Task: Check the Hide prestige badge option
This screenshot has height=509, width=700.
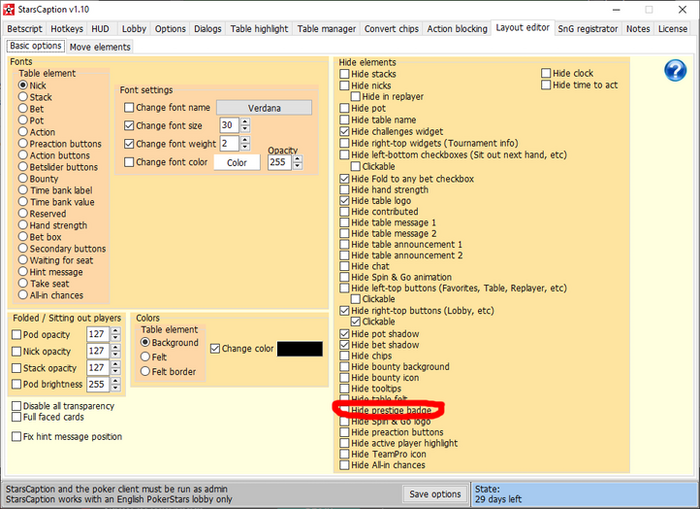Action: pyautogui.click(x=345, y=411)
